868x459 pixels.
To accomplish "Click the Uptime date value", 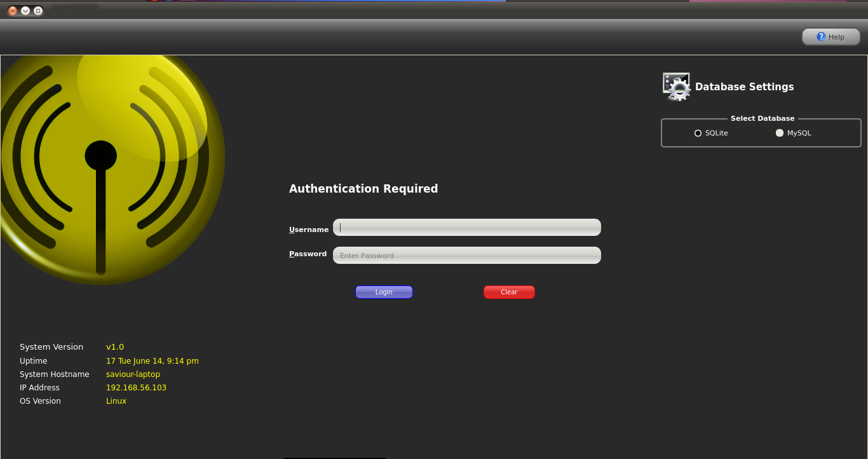I will click(152, 361).
